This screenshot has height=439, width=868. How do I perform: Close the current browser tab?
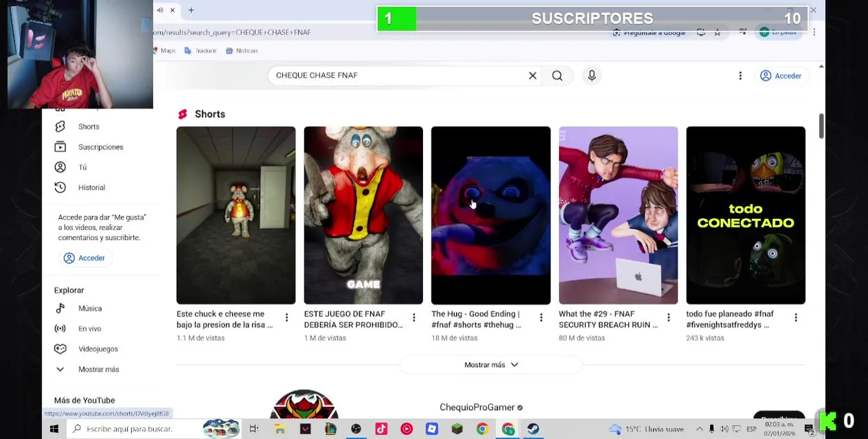(x=173, y=10)
